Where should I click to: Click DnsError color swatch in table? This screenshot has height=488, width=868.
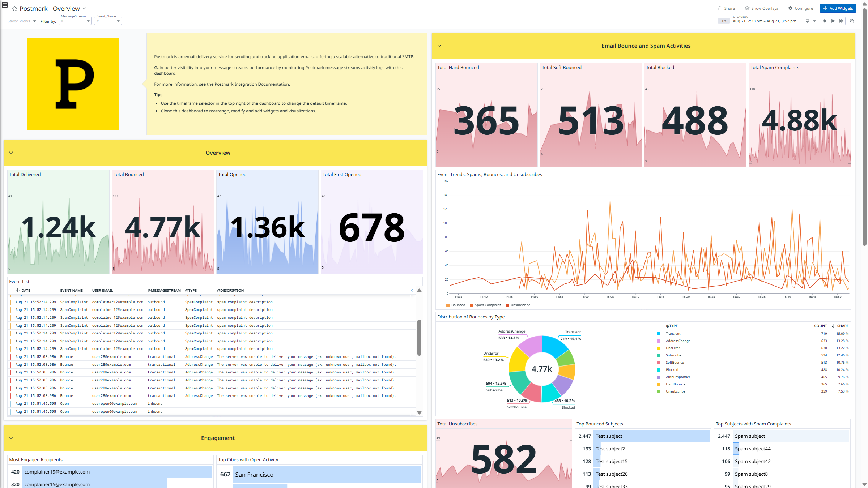pyautogui.click(x=659, y=348)
